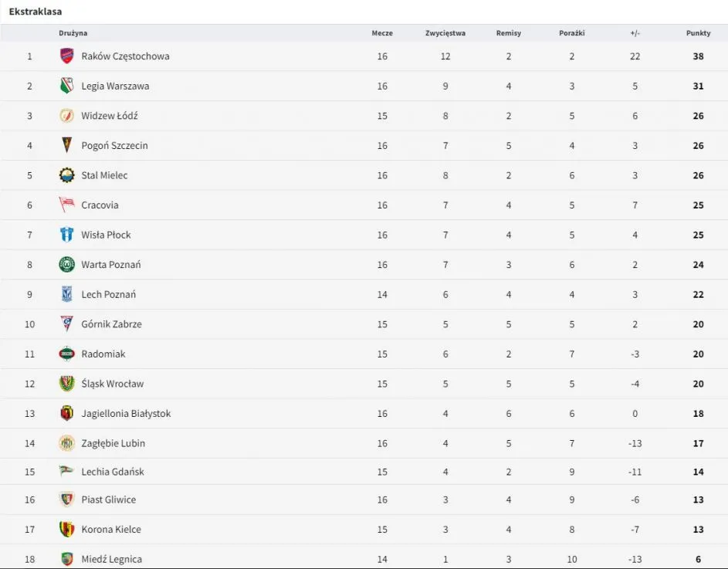
Task: Click the Cracovia flag crest icon
Action: pos(67,205)
